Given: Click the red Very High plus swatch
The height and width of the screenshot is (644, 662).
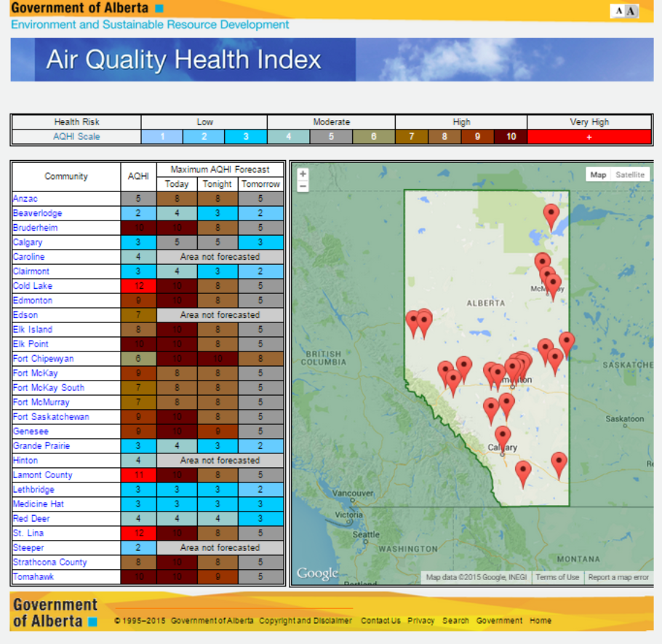Looking at the screenshot, I should (x=589, y=137).
